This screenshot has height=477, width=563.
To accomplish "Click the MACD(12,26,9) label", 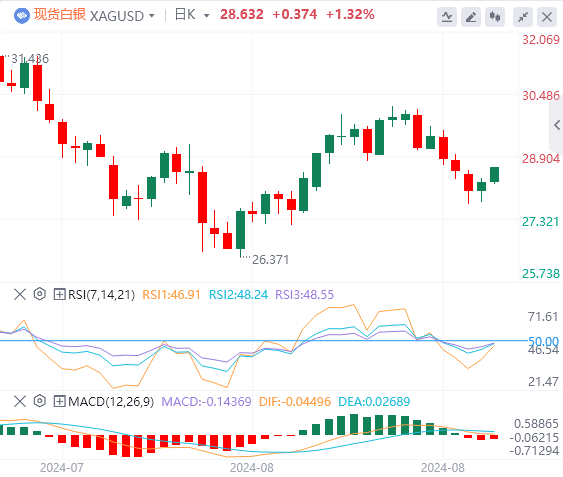I will click(111, 401).
